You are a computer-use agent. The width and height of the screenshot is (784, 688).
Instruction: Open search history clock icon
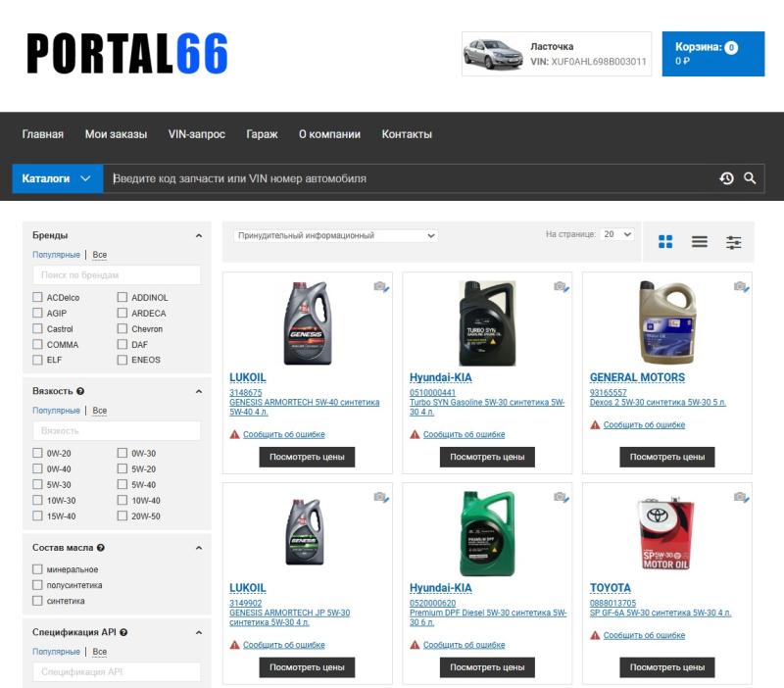[726, 178]
